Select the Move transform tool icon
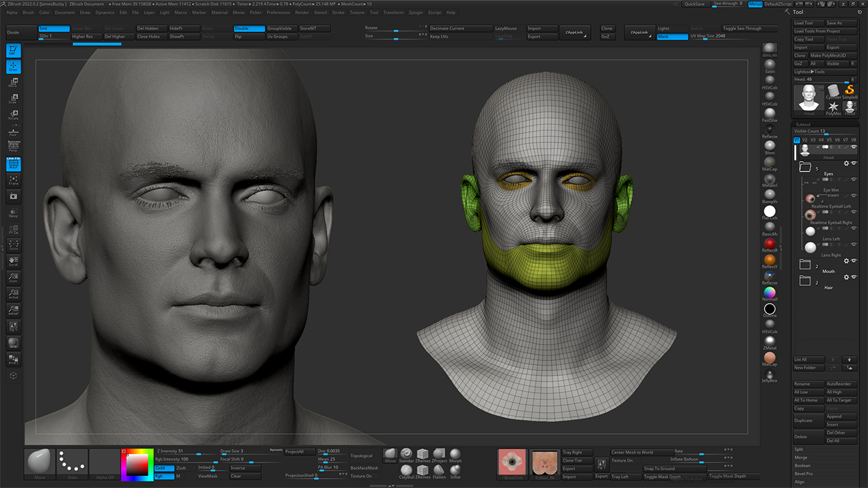Image resolution: width=868 pixels, height=488 pixels. click(13, 82)
